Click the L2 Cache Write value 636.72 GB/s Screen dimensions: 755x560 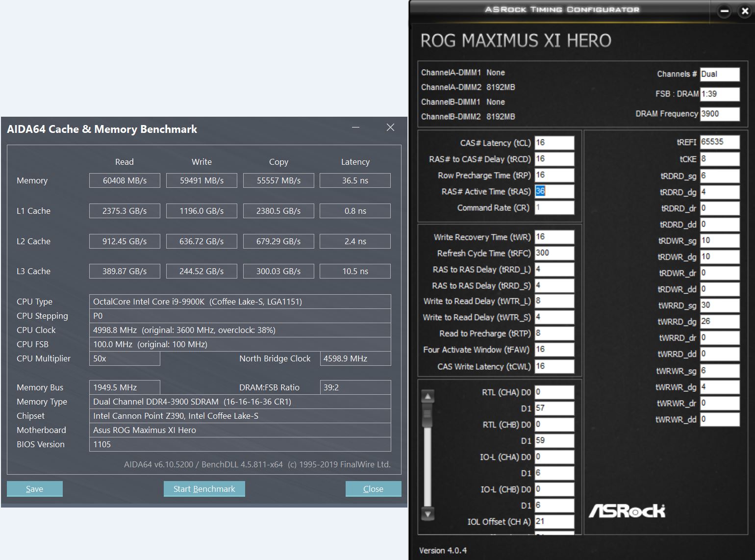[201, 241]
